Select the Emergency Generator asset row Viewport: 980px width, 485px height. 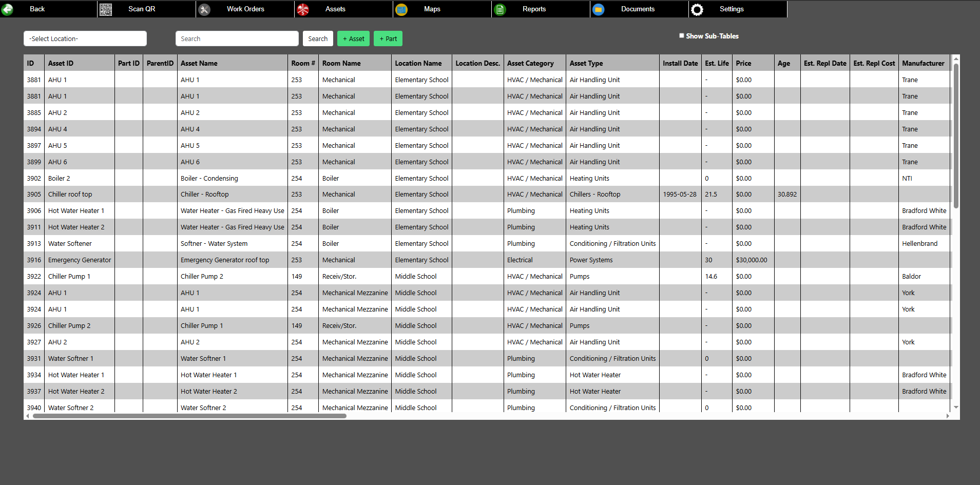point(80,260)
